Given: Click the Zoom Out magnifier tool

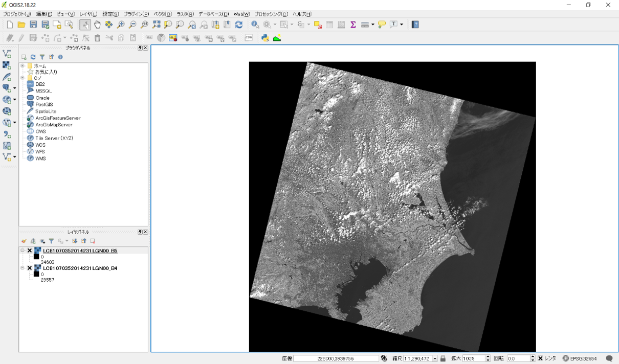Looking at the screenshot, I should 132,25.
